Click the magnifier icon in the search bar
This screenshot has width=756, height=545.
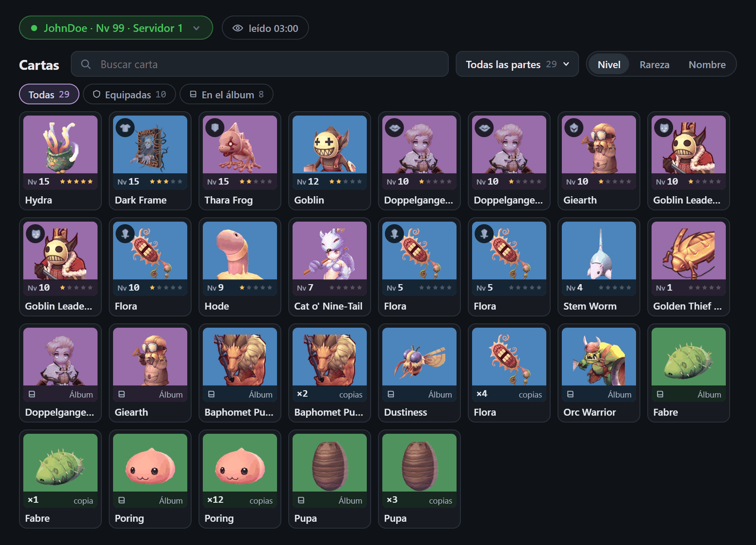(x=86, y=64)
